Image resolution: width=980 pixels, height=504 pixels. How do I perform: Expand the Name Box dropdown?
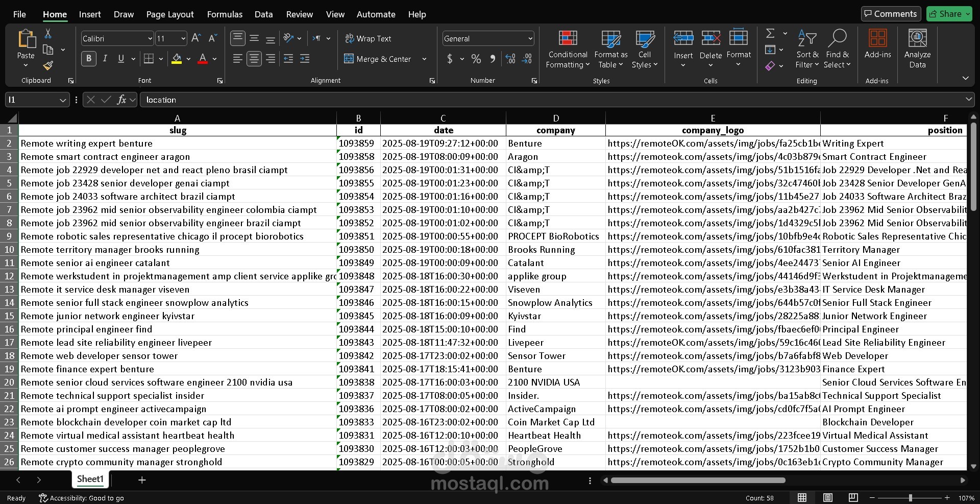coord(63,100)
